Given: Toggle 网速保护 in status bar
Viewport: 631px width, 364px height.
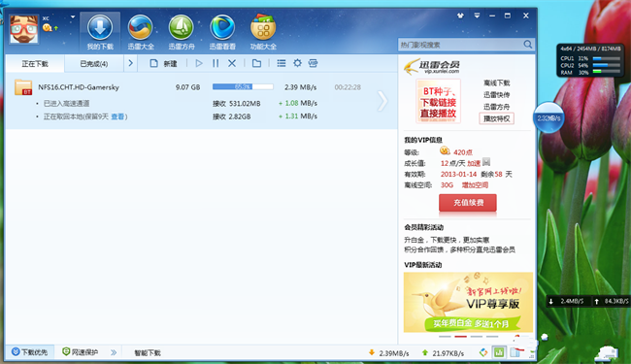Looking at the screenshot, I should coord(80,352).
